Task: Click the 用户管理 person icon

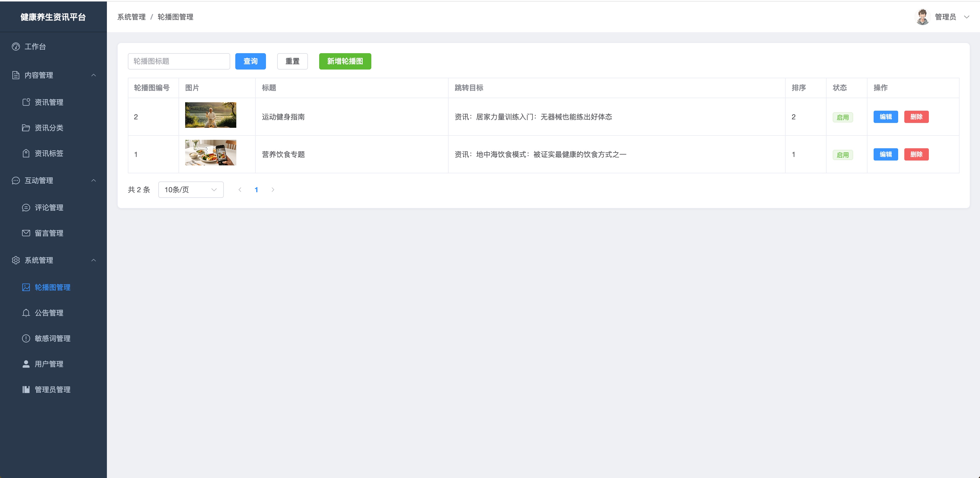Action: coord(26,364)
